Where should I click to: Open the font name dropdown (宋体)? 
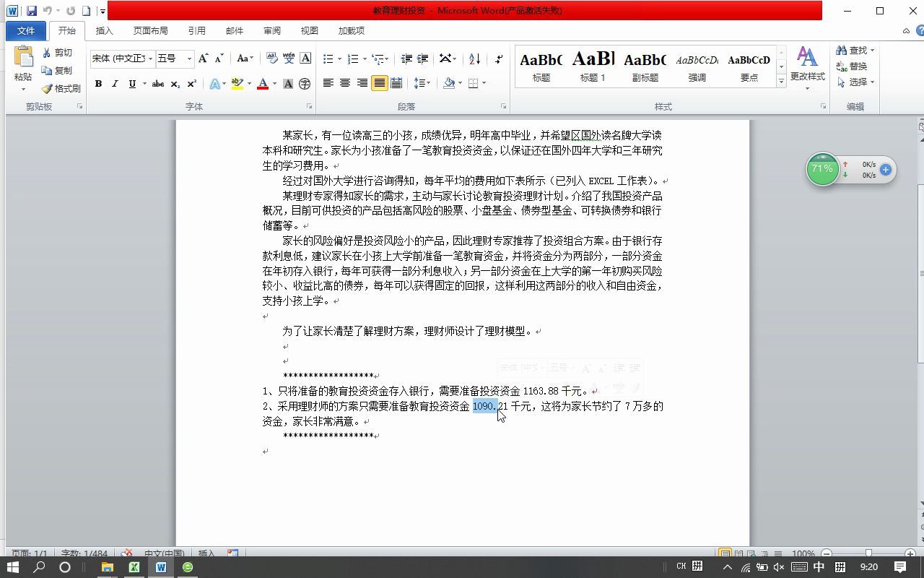click(x=150, y=59)
